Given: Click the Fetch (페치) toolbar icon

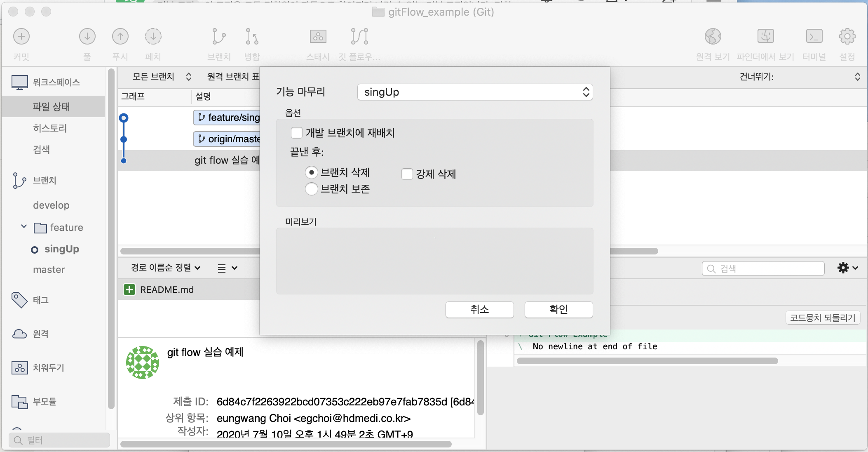Looking at the screenshot, I should click(153, 37).
